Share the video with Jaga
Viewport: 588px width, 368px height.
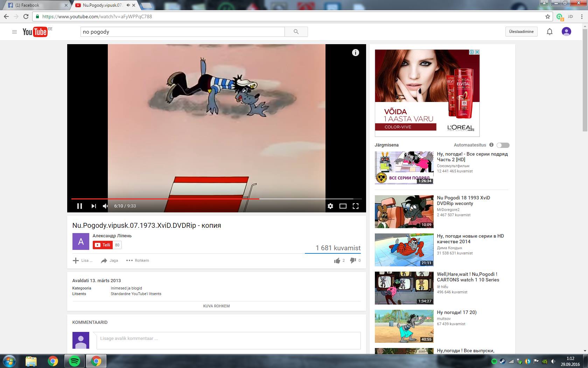pos(110,260)
